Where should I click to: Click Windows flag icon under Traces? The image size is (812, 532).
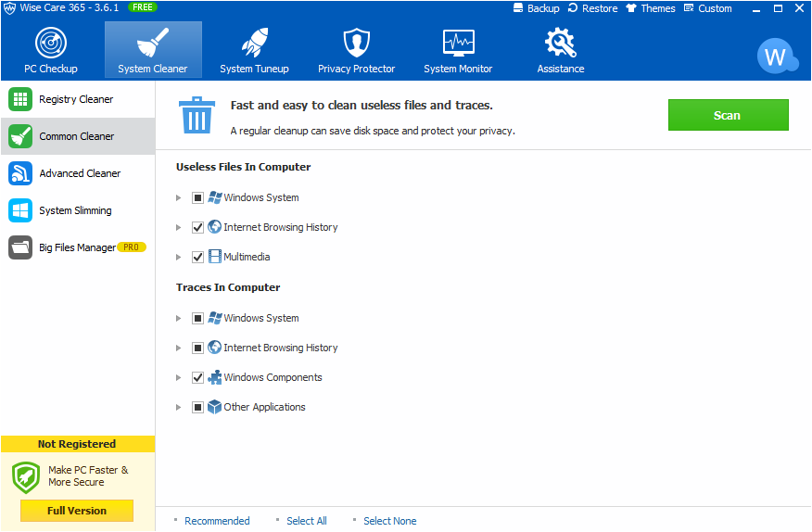pos(214,318)
